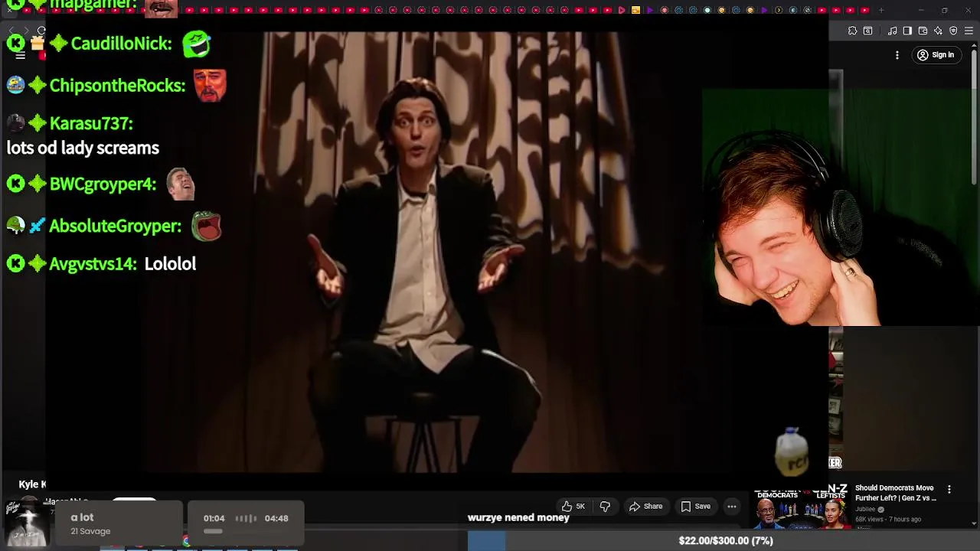Click chat username BWCgroyper4

103,184
